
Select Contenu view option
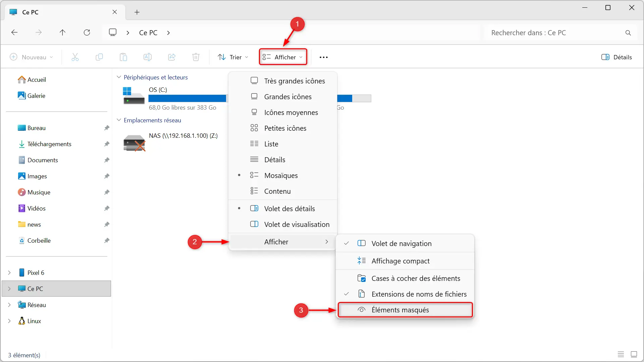click(283, 191)
